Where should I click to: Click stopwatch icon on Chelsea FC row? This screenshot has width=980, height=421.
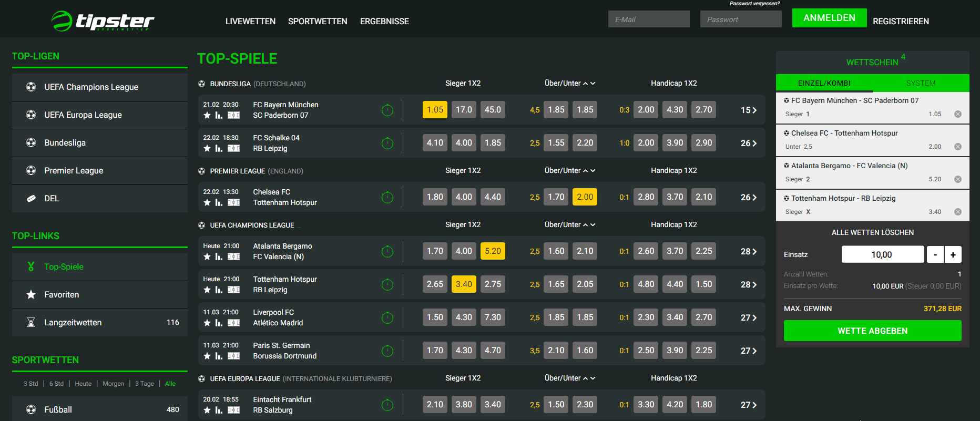click(387, 198)
